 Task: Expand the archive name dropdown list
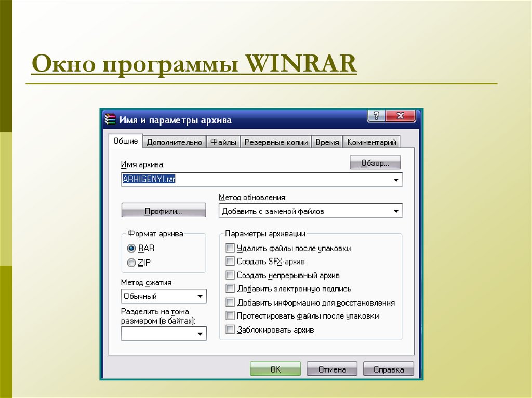pos(396,179)
